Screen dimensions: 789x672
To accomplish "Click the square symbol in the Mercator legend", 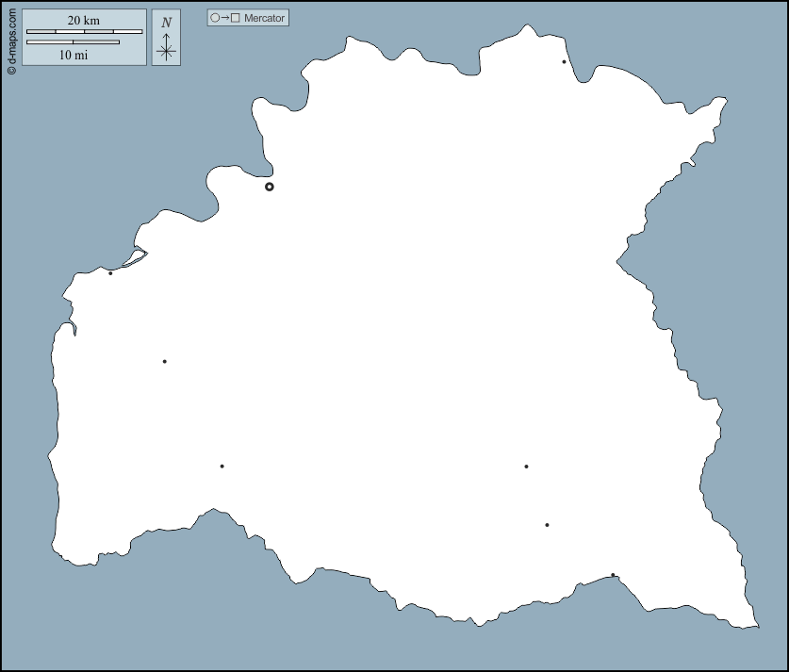I will click(x=235, y=18).
